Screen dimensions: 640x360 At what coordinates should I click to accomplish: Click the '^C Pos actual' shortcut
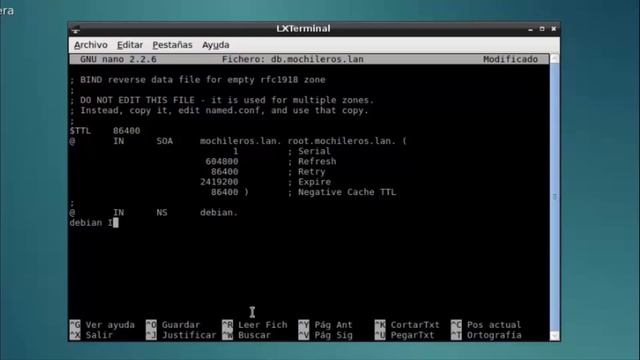[486, 325]
